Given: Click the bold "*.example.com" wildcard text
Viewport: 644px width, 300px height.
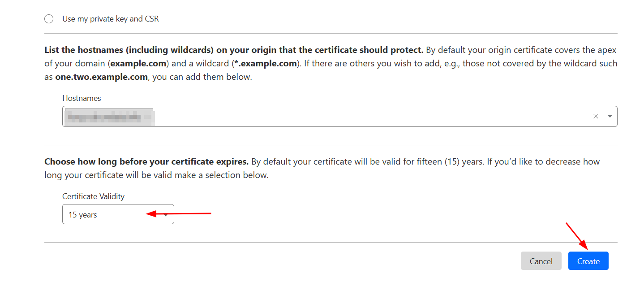Looking at the screenshot, I should pyautogui.click(x=266, y=63).
